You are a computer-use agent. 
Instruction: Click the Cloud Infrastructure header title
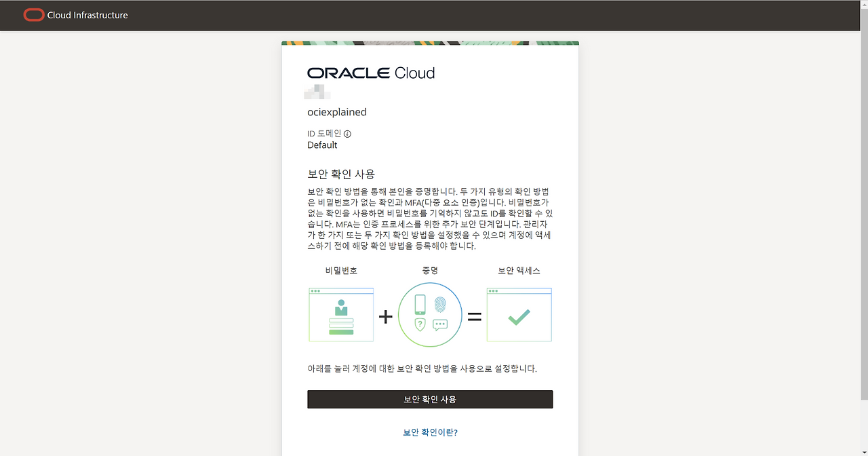pyautogui.click(x=87, y=15)
